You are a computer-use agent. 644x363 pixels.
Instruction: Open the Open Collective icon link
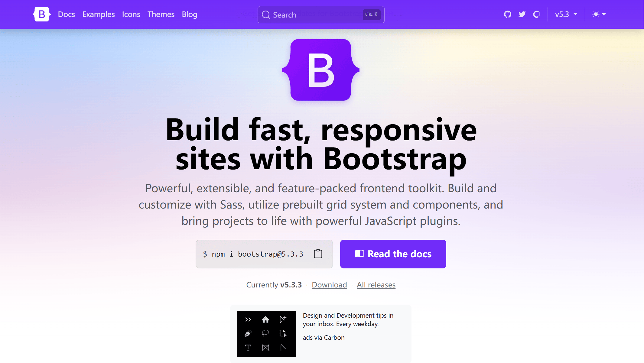(x=536, y=14)
